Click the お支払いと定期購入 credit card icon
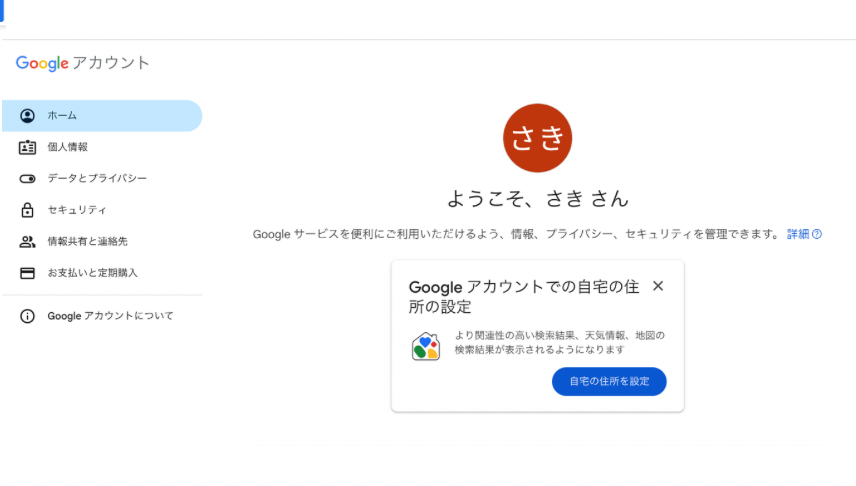 27,273
